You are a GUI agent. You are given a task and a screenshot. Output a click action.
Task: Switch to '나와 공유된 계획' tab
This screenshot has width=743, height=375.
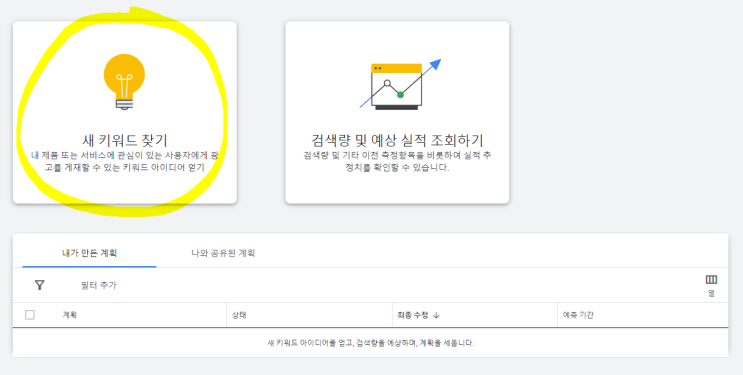(x=223, y=253)
